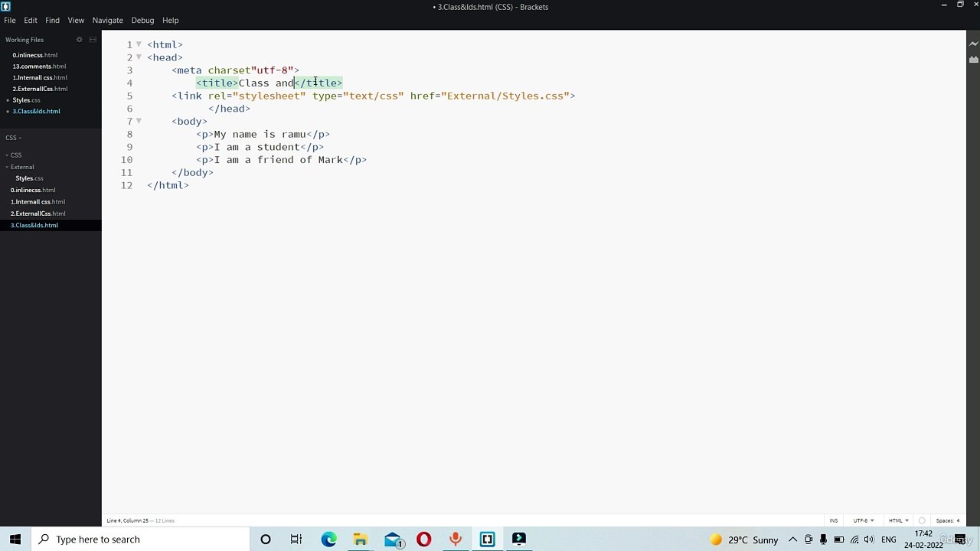
Task: Open Styles.css from Working Files
Action: coord(26,100)
